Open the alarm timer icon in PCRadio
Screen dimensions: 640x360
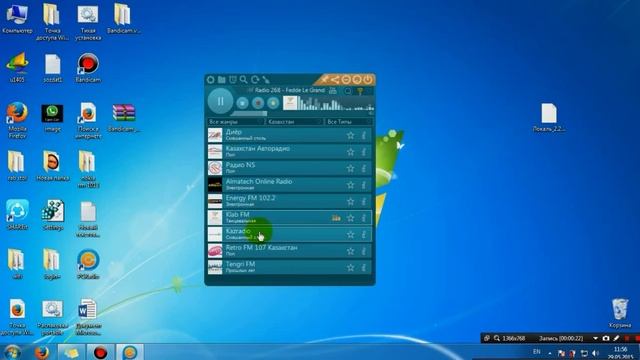pos(233,80)
